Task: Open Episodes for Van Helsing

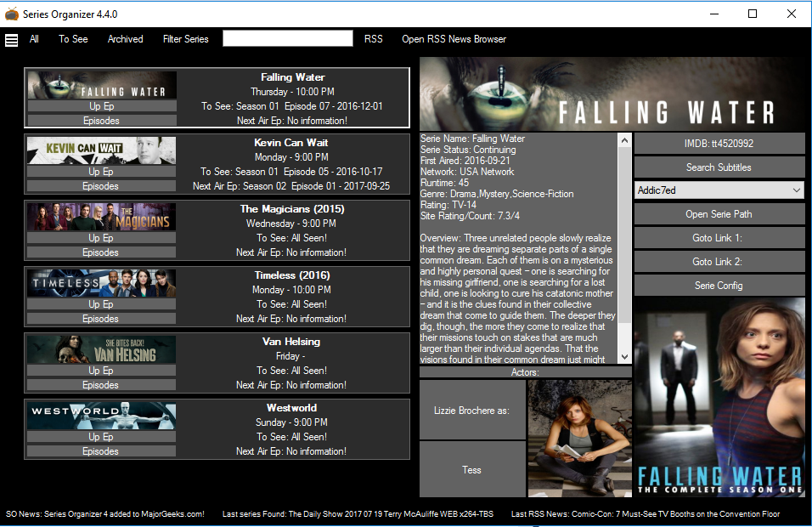Action: coord(101,384)
